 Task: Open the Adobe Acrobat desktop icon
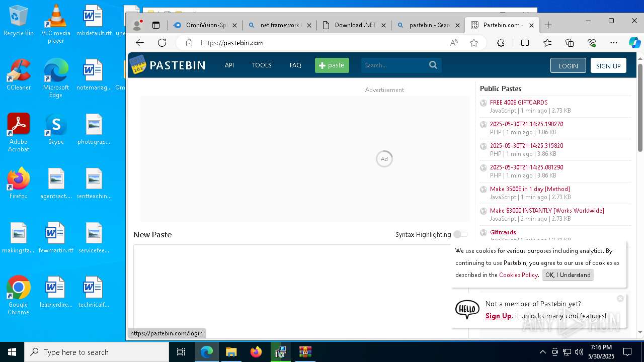(x=19, y=133)
